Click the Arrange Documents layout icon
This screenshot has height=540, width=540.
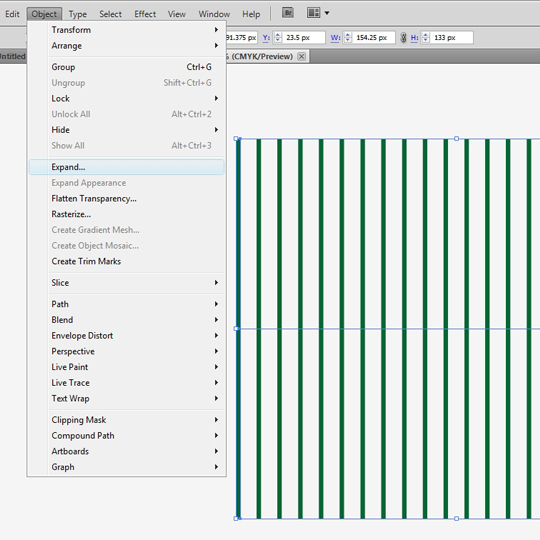[313, 13]
